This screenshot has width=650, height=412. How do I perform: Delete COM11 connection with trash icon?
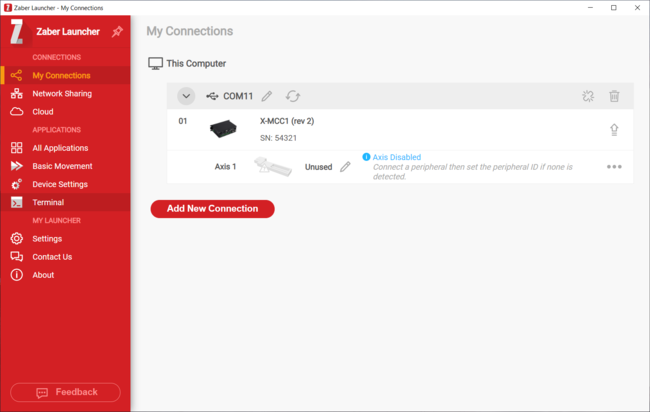point(614,96)
